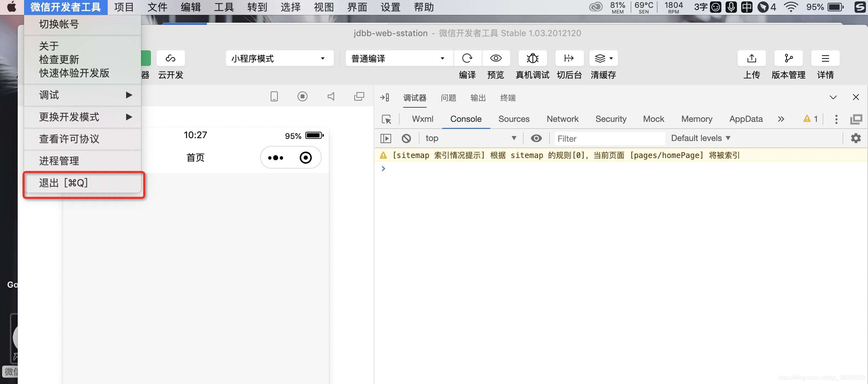Switch to the Security tab

[x=611, y=119]
